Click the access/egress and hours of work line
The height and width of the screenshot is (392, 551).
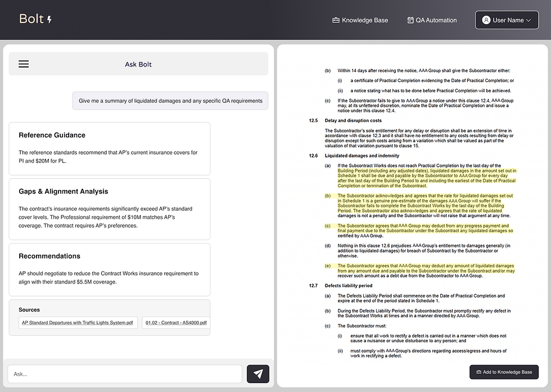[x=428, y=353]
